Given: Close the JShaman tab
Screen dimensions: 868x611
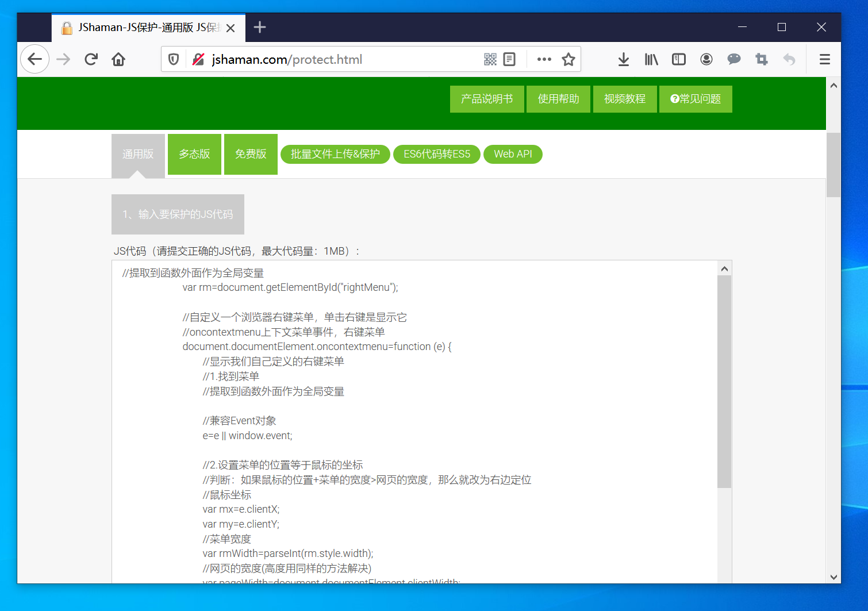Looking at the screenshot, I should click(x=231, y=28).
